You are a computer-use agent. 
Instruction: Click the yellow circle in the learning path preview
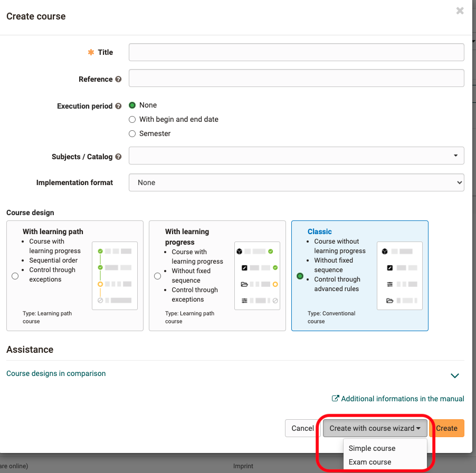click(x=100, y=284)
